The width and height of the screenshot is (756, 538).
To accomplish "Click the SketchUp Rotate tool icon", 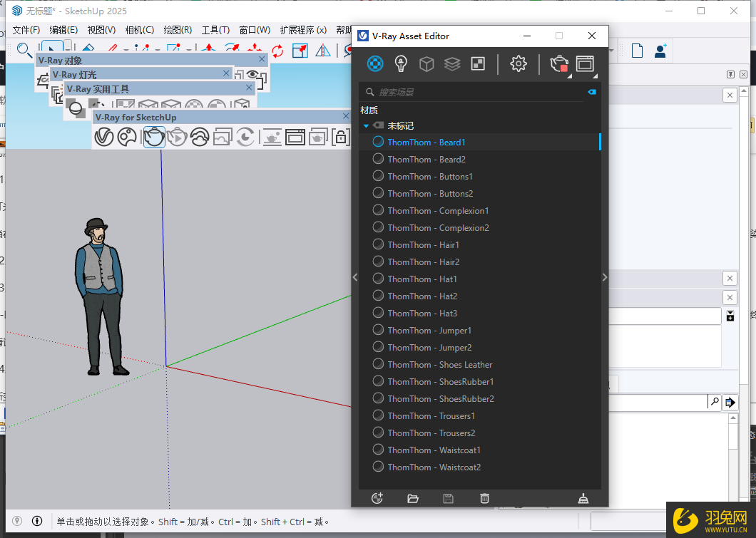I will coord(277,50).
